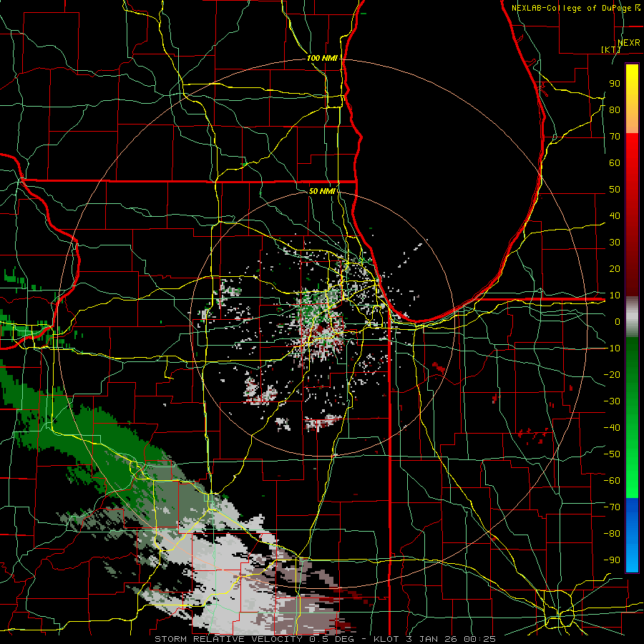Click the "NEXLAB-College of DuPage" header text

coord(572,8)
